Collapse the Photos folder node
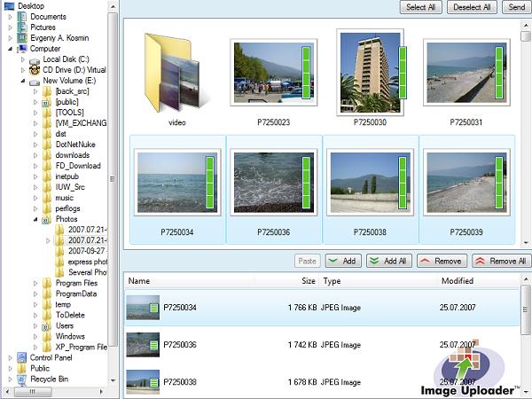The width and height of the screenshot is (532, 399). click(35, 220)
